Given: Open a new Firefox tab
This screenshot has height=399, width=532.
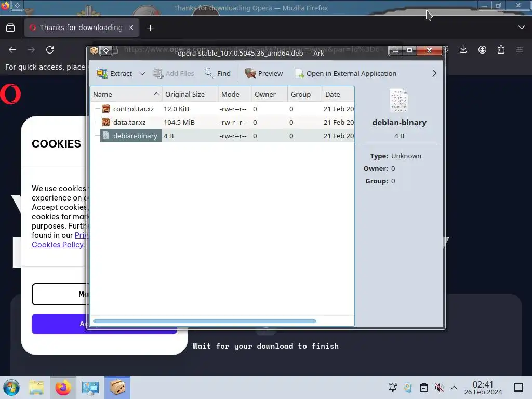Looking at the screenshot, I should 150,28.
